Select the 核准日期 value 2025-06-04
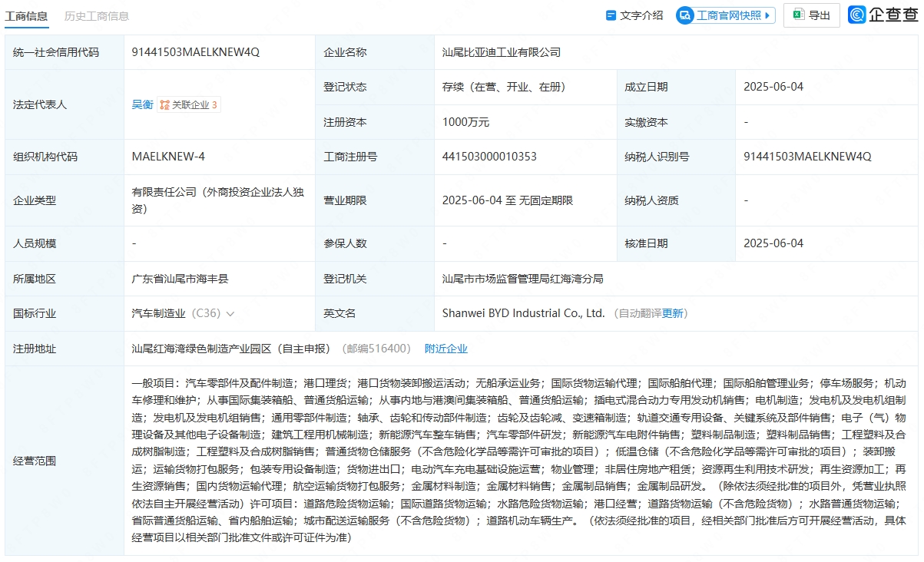The height and width of the screenshot is (562, 924). pyautogui.click(x=773, y=243)
